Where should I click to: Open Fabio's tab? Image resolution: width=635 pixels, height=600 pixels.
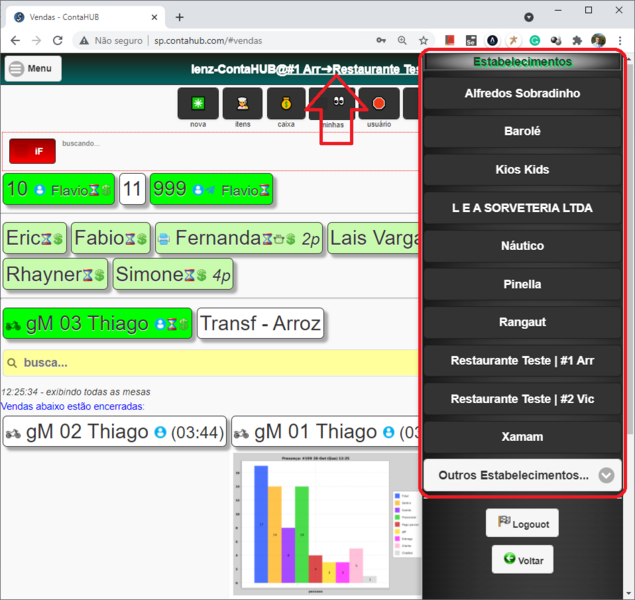(x=111, y=238)
